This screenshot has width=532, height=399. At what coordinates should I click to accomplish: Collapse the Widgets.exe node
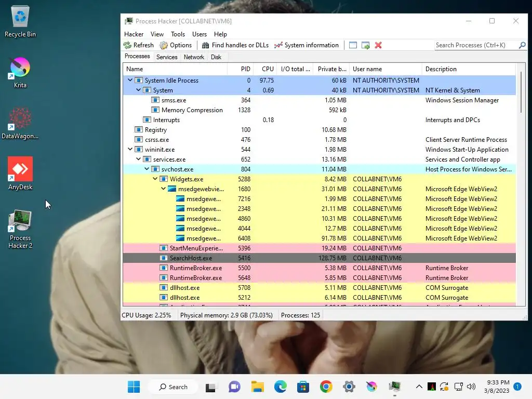coord(155,179)
